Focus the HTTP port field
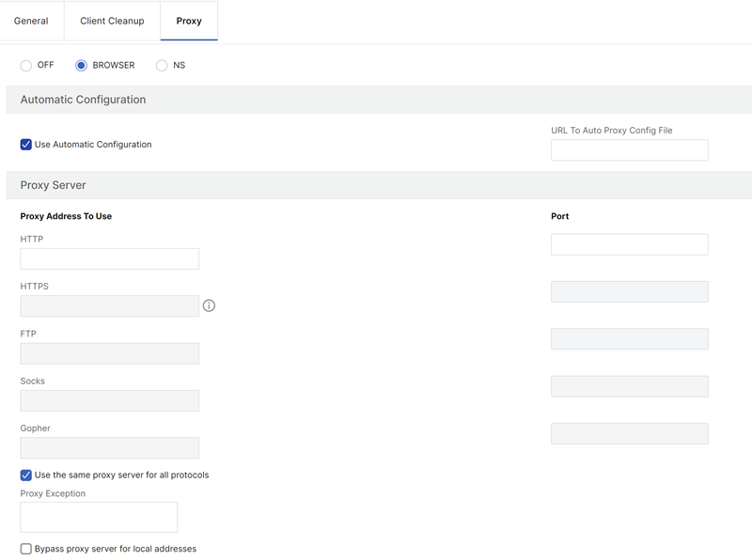The height and width of the screenshot is (560, 752). (x=629, y=244)
